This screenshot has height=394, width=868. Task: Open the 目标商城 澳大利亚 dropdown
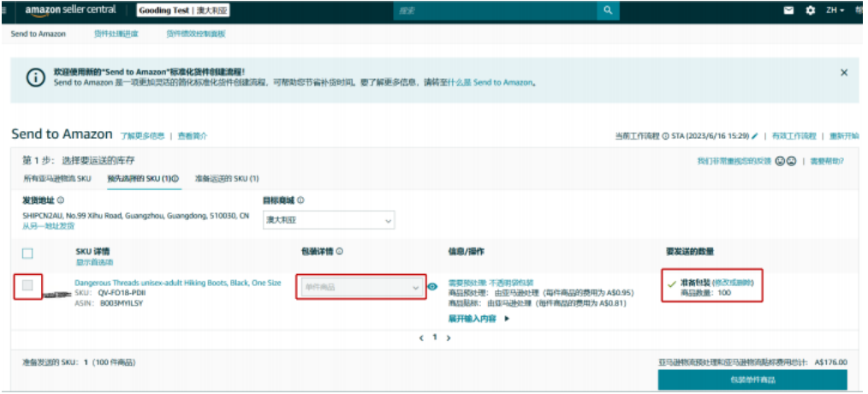329,220
